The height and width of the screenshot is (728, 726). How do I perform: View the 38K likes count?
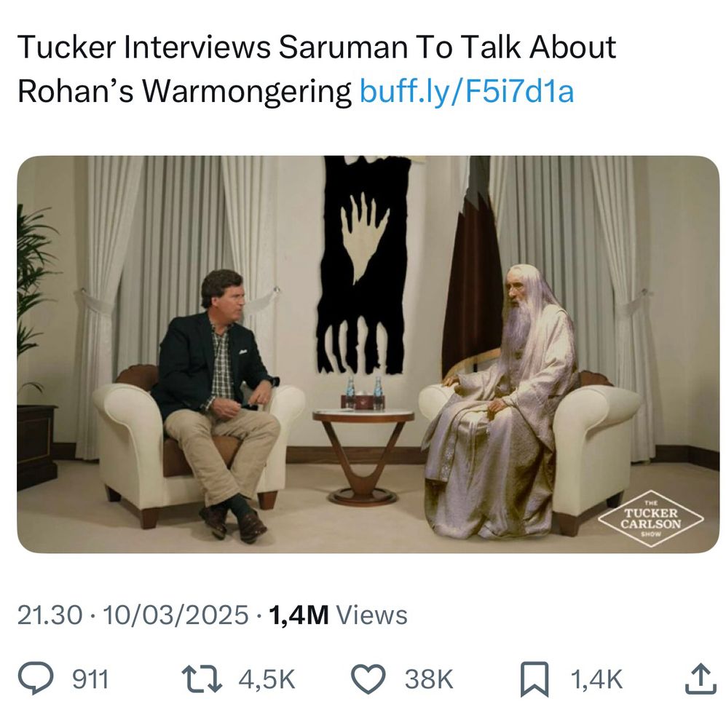pos(429,679)
